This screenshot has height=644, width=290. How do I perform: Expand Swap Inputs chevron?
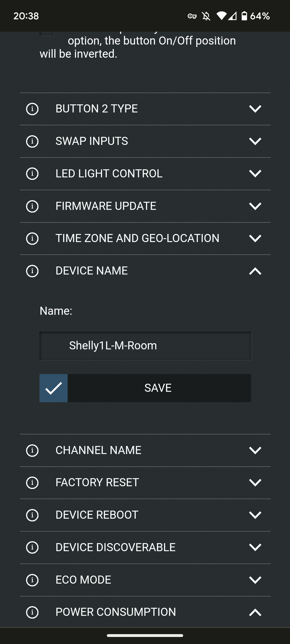point(255,141)
